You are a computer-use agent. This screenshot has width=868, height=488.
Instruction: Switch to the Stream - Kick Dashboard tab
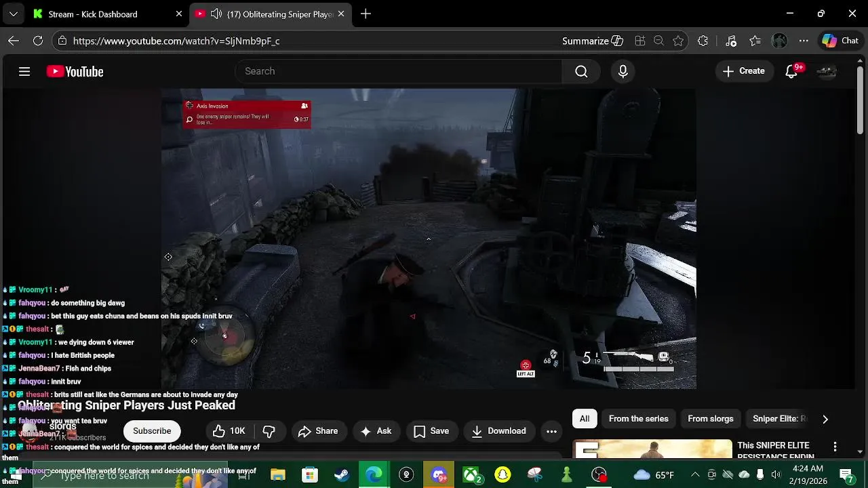point(93,14)
